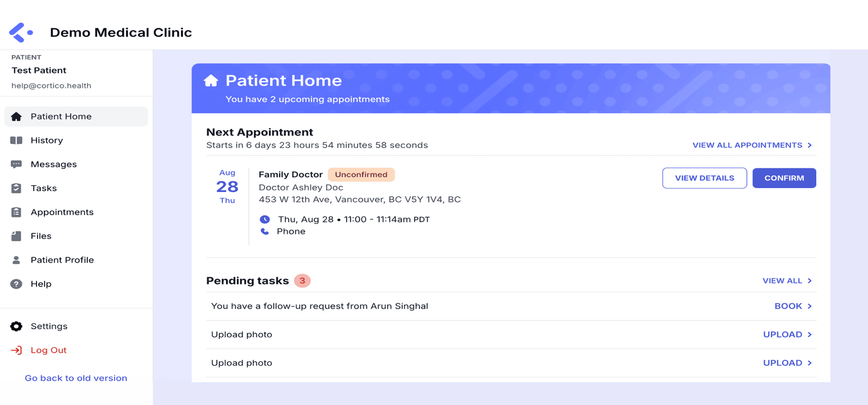
Task: Click the Appointments clipboard icon
Action: 16,212
